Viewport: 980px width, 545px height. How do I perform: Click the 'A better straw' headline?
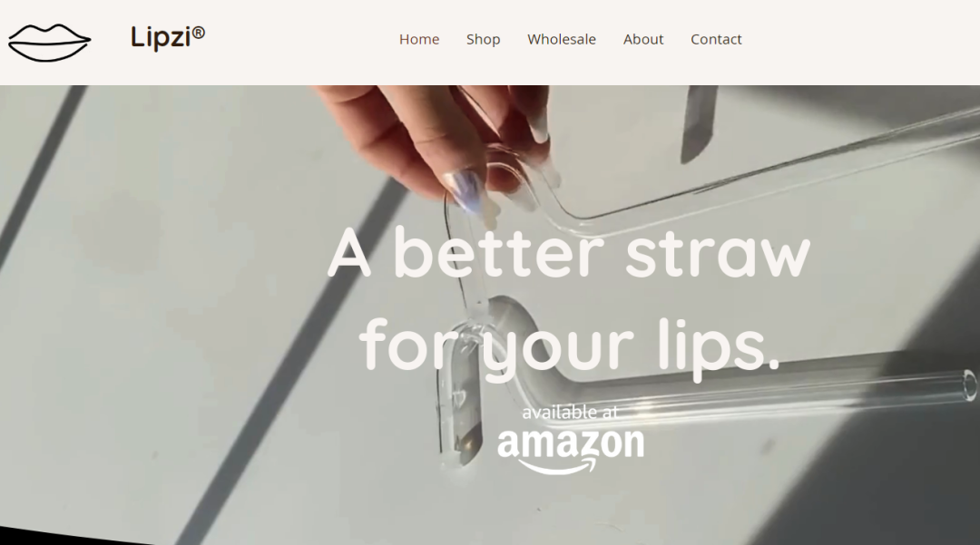(x=569, y=252)
